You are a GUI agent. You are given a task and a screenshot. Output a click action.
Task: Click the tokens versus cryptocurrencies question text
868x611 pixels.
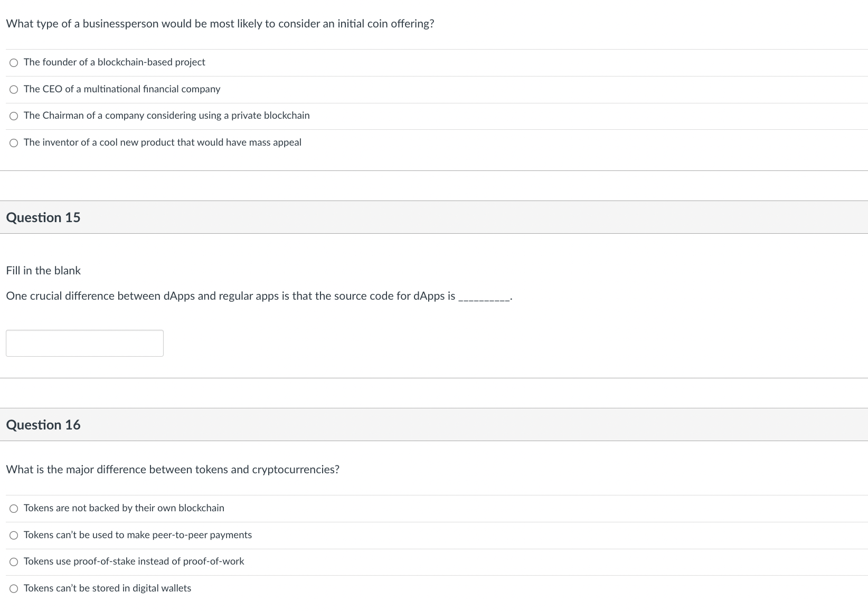click(x=173, y=469)
